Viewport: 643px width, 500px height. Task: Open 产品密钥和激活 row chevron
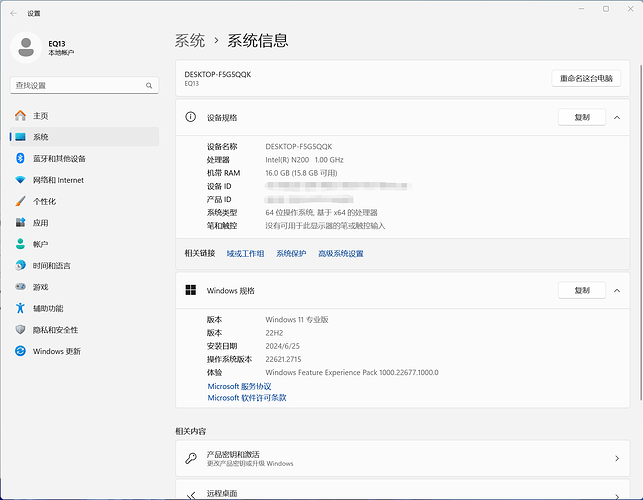pyautogui.click(x=617, y=458)
